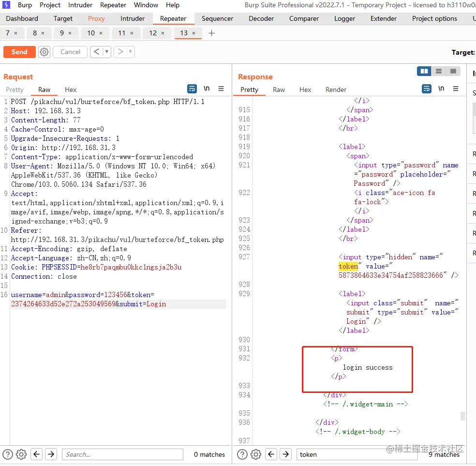Switch to Comparer tab

pos(304,18)
